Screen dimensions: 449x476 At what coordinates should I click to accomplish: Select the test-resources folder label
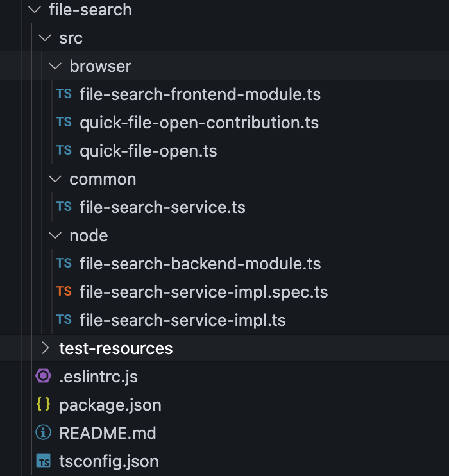pos(115,348)
